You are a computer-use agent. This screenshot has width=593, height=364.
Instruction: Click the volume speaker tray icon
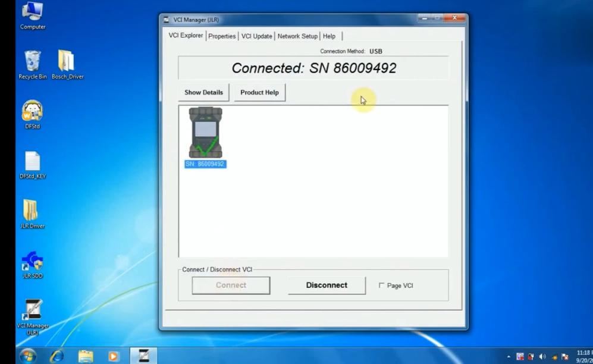542,356
